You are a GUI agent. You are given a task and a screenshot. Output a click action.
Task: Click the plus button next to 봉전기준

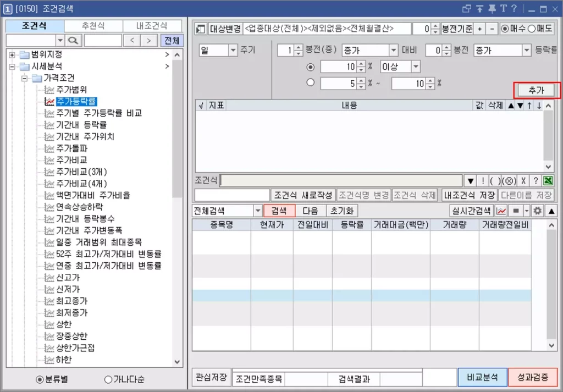click(479, 29)
